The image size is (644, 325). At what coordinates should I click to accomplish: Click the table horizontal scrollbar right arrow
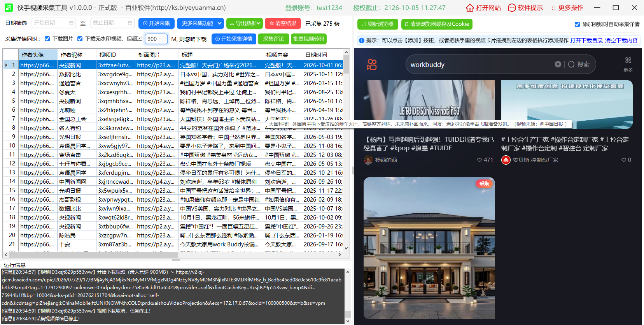coord(340,255)
